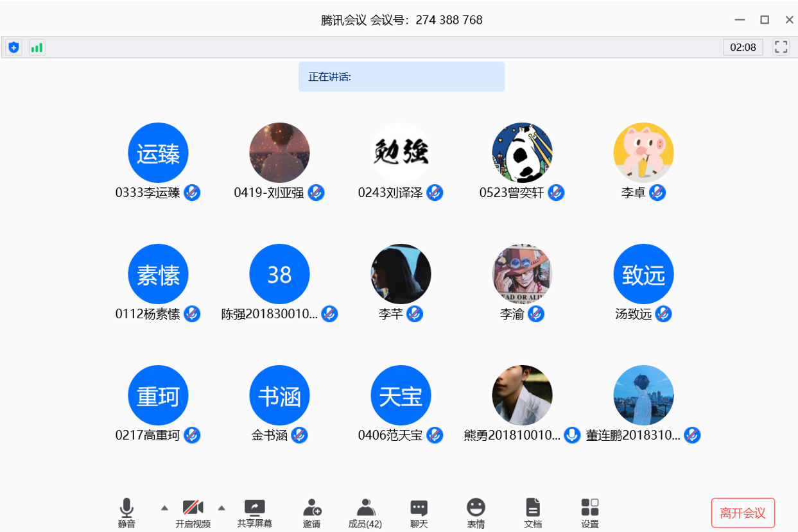Enter full screen mode
Image resolution: width=798 pixels, height=532 pixels.
[x=781, y=47]
